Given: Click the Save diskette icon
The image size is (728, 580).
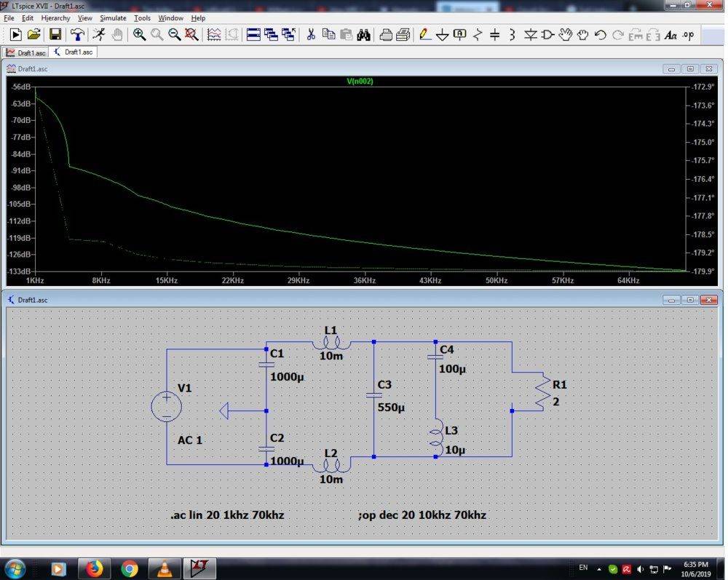Looking at the screenshot, I should 55,34.
